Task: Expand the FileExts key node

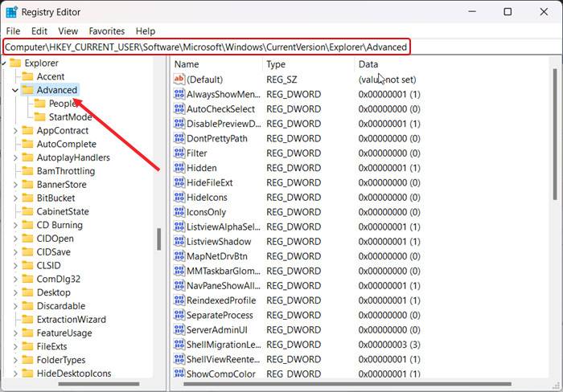Action: coord(15,346)
